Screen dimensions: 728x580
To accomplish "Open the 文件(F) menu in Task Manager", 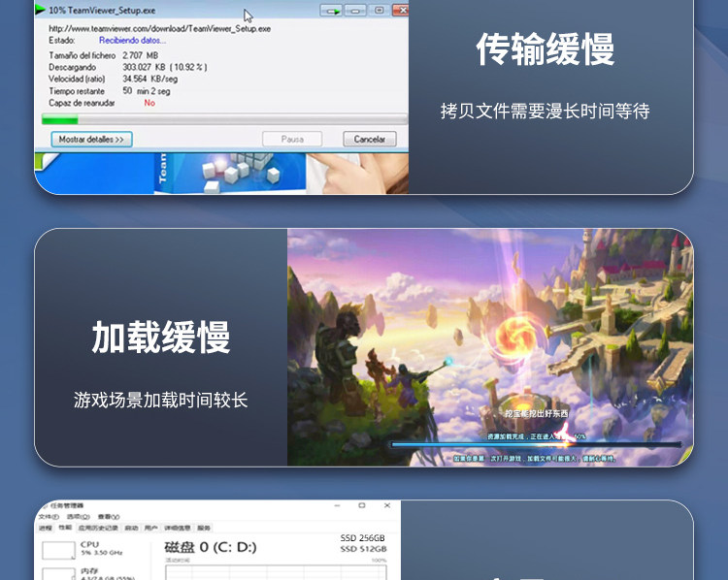I will pos(49,516).
